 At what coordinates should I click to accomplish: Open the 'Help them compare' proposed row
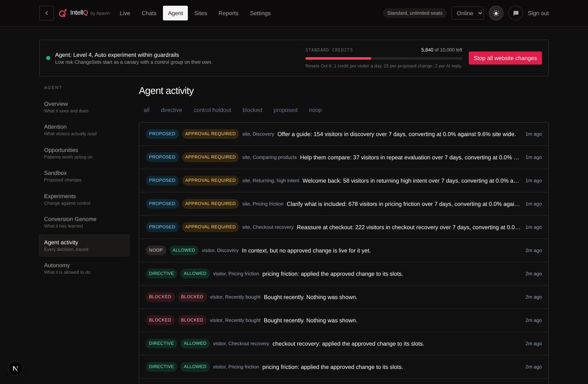[344, 157]
